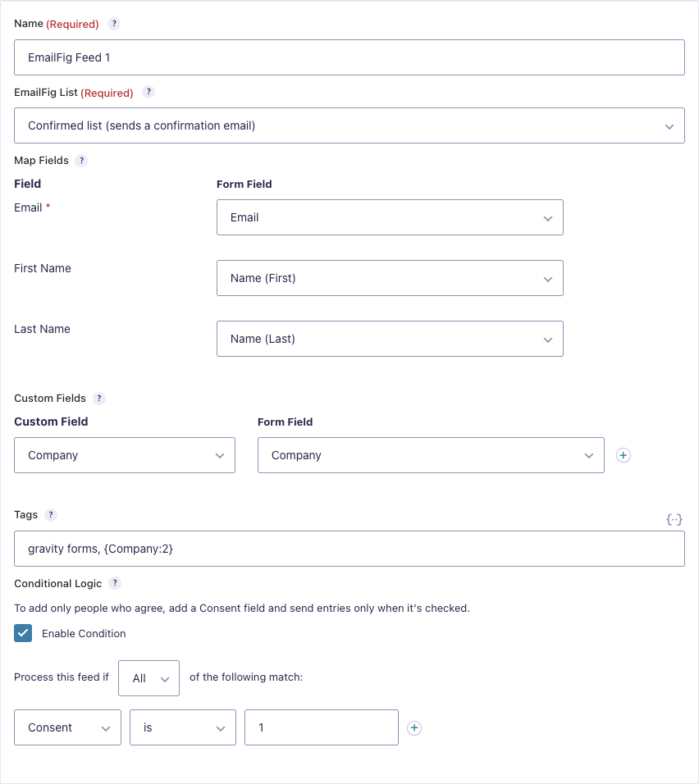Click the condition value input containing 1
Screen dimensions: 699x784
click(322, 728)
